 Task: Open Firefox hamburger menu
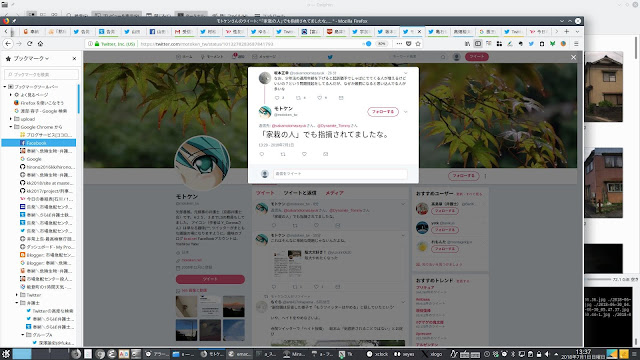(576, 44)
